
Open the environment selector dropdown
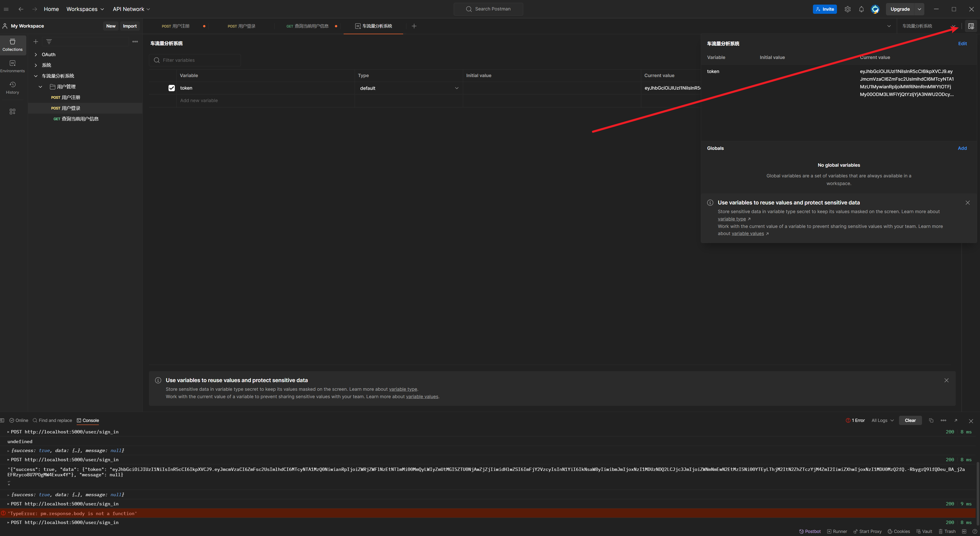[929, 26]
